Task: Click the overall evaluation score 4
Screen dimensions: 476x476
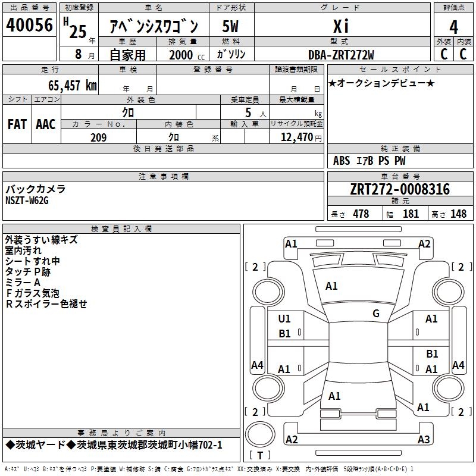Action: click(x=454, y=26)
